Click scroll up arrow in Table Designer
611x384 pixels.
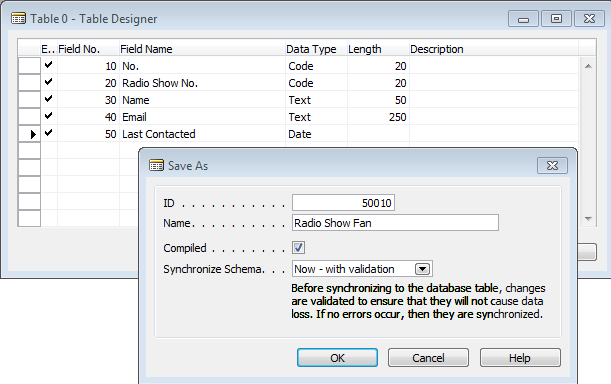(588, 66)
